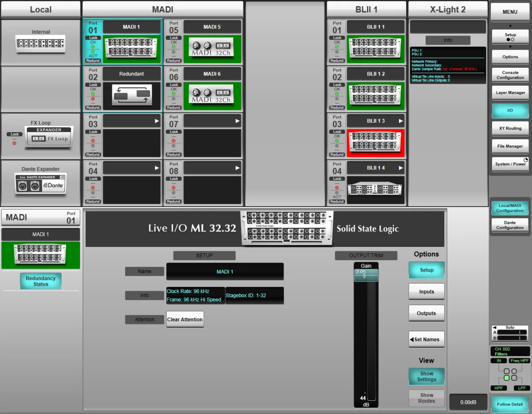The height and width of the screenshot is (414, 532).
Task: Toggle Show Settings view
Action: coord(426,376)
